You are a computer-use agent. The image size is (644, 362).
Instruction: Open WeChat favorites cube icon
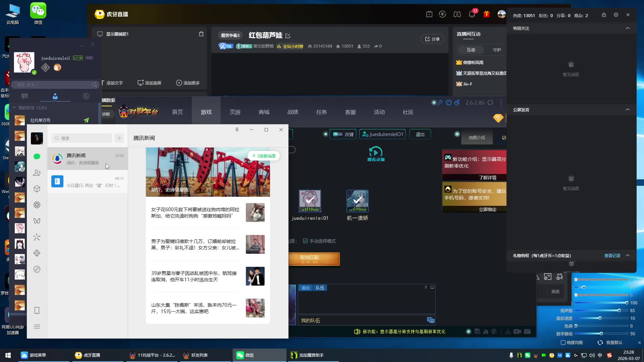click(x=37, y=189)
